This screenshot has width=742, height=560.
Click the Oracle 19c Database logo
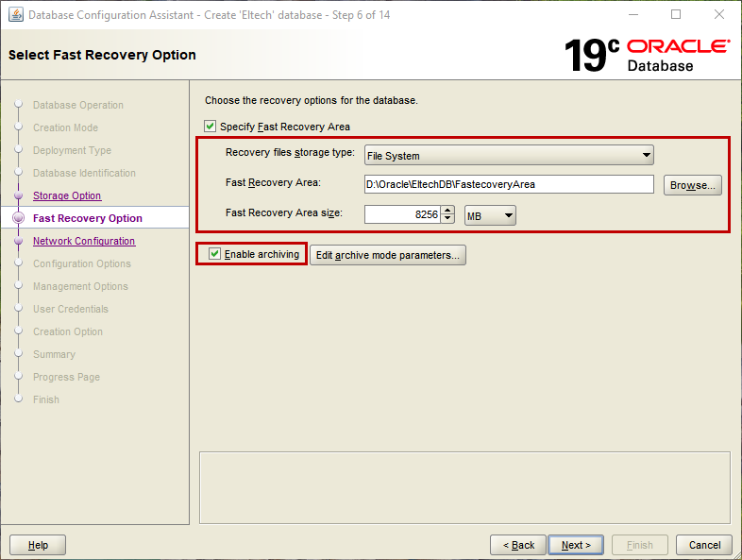[x=647, y=55]
